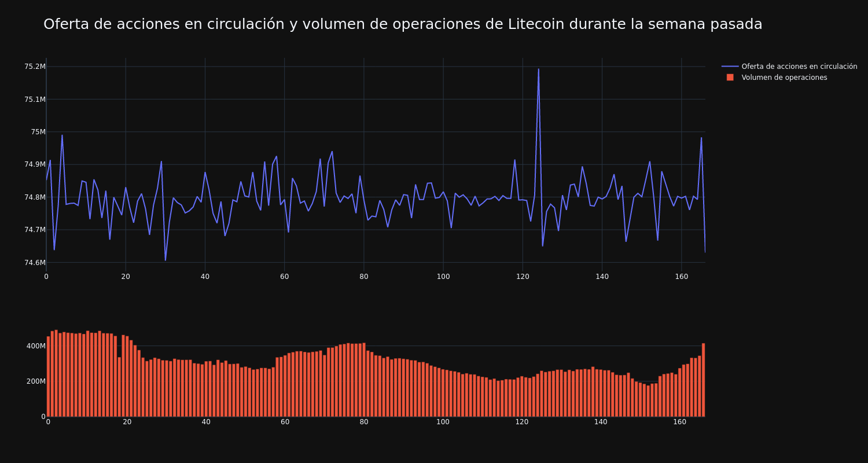Click the blue line legend marker
The width and height of the screenshot is (868, 463).
tap(730, 67)
